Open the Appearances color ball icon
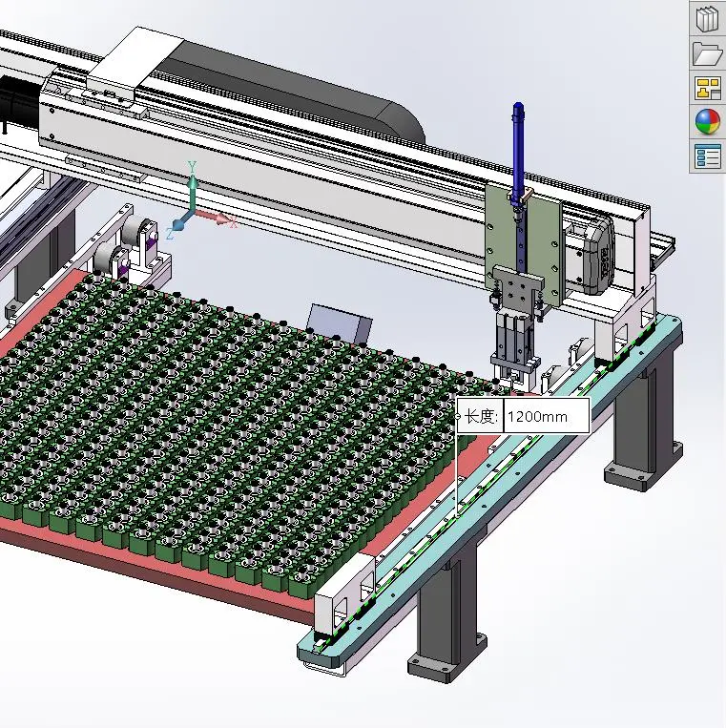 click(708, 121)
